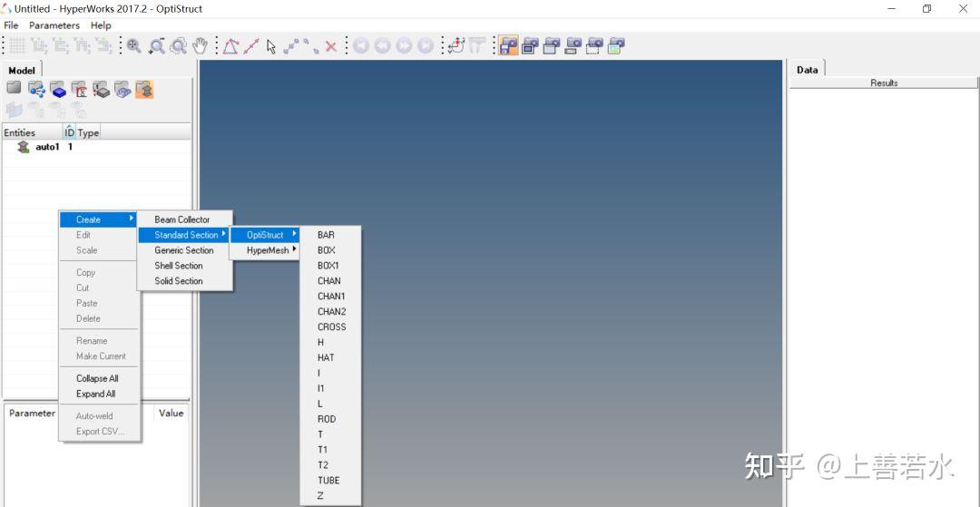Select Z section type
The width and height of the screenshot is (980, 507).
[x=330, y=496]
